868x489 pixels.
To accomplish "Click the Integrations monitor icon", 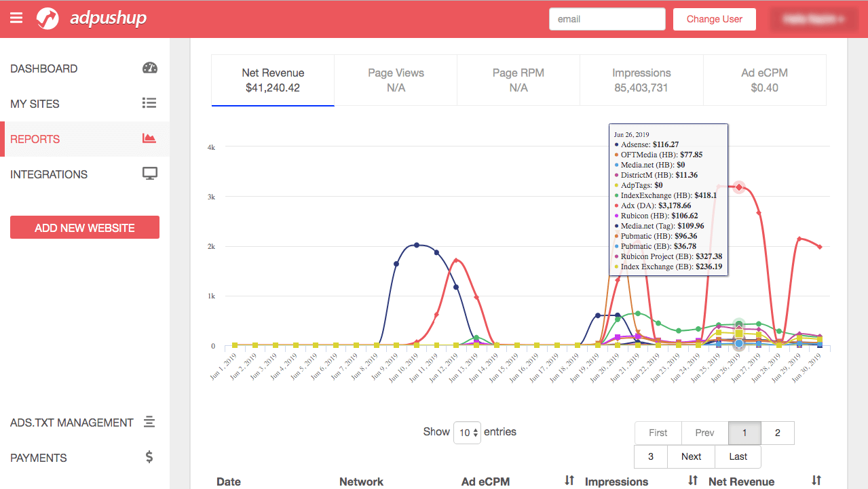I will (149, 174).
